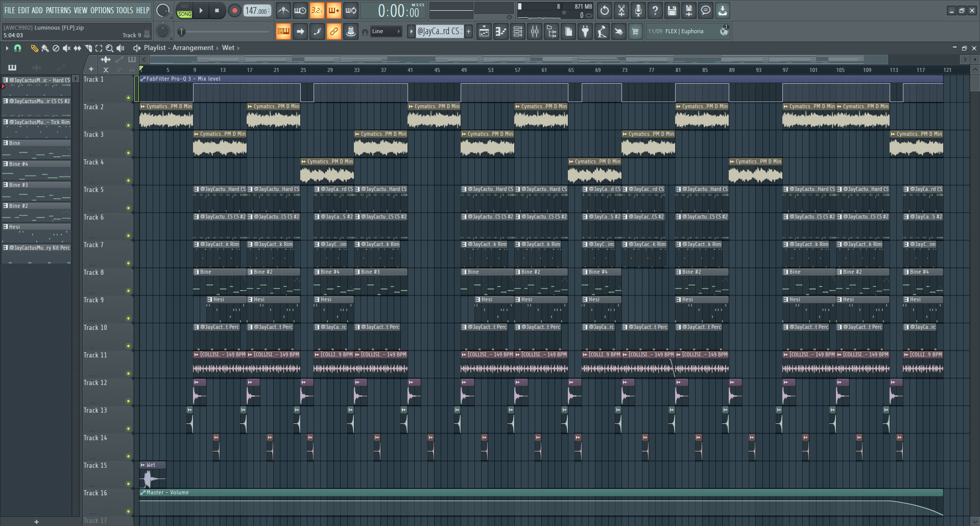Select the Zoom magnifier tool
Viewport: 980px width, 526px height.
109,48
